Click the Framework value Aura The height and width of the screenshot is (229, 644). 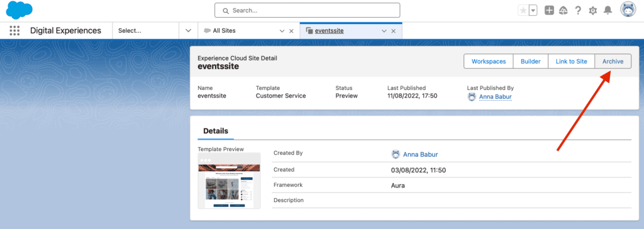[398, 186]
